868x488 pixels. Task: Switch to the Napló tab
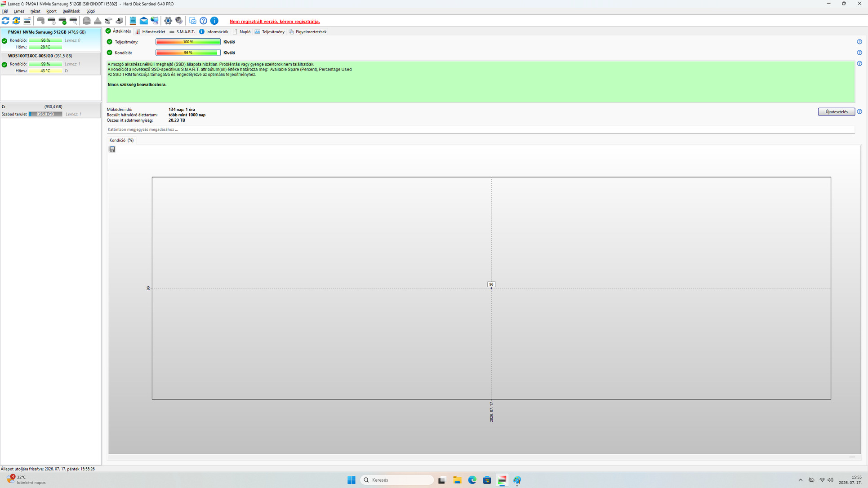(x=241, y=32)
